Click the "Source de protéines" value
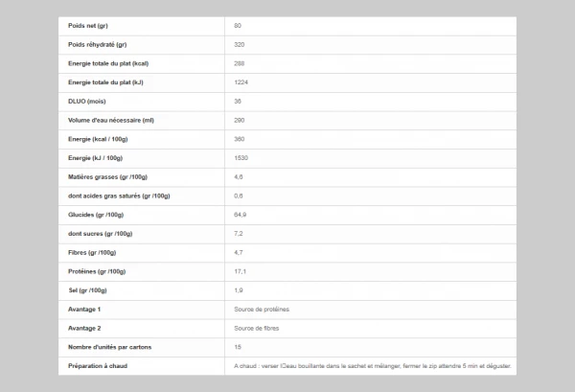The width and height of the screenshot is (575, 392). point(262,309)
